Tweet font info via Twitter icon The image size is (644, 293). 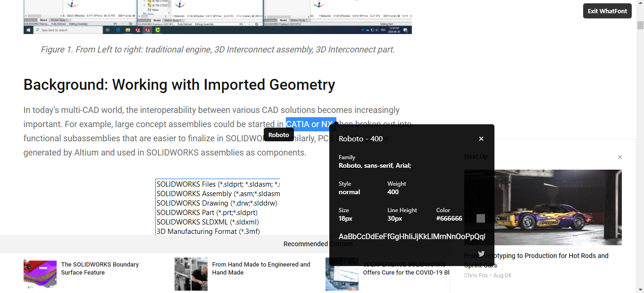click(481, 254)
